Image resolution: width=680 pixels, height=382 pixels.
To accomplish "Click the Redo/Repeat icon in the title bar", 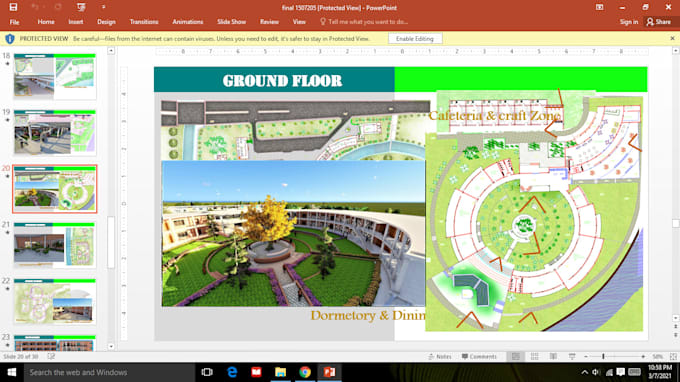I will (58, 7).
